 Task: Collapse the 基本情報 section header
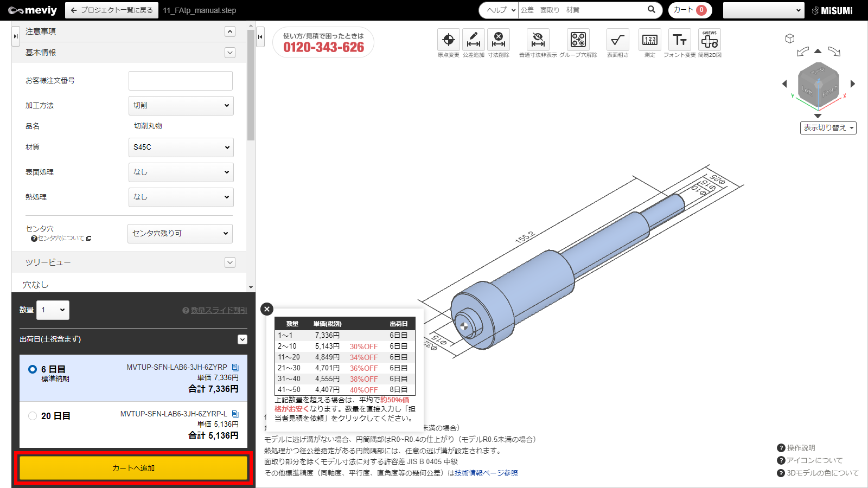[x=230, y=53]
